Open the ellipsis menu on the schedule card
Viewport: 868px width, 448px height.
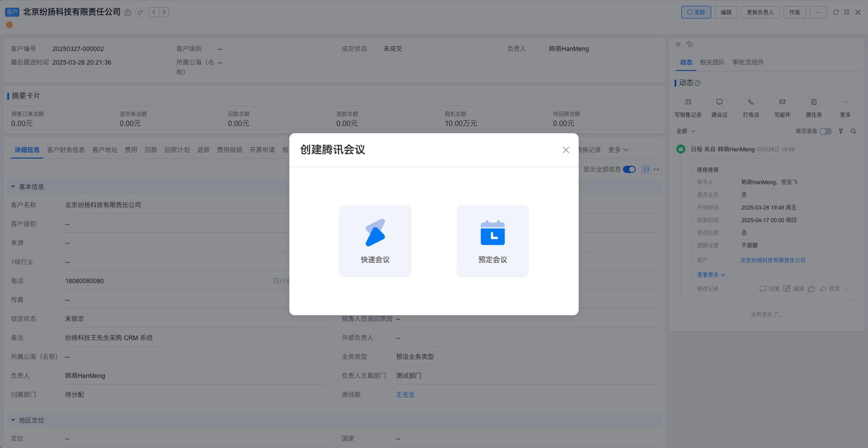click(x=847, y=289)
